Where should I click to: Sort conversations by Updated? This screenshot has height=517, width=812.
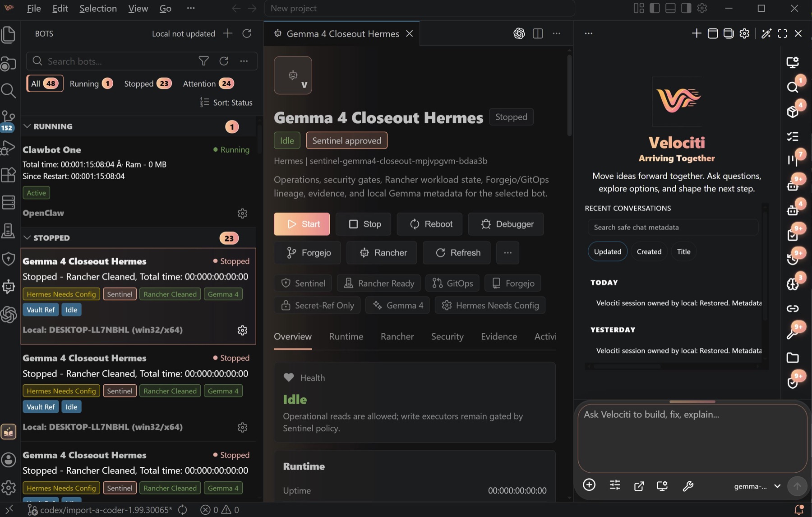[x=607, y=252]
